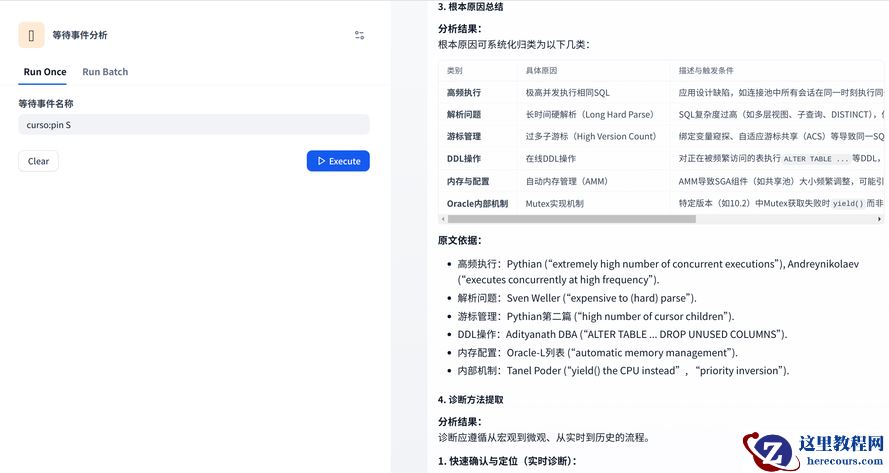Click the 具体原因 column header
The image size is (889, 473).
(x=542, y=71)
